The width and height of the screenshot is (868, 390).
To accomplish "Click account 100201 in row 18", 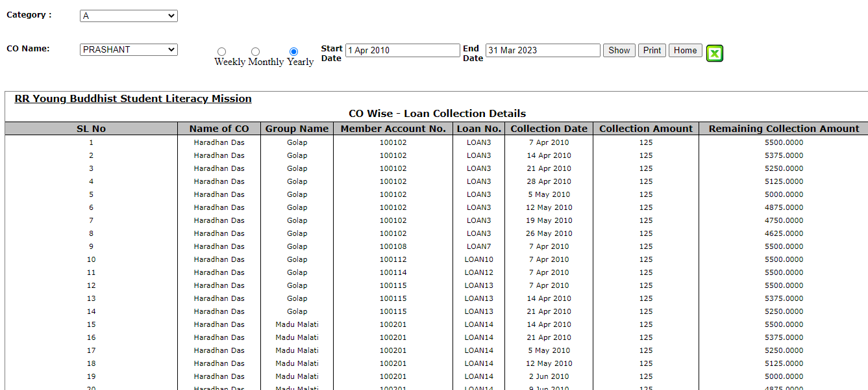I will click(x=393, y=363).
